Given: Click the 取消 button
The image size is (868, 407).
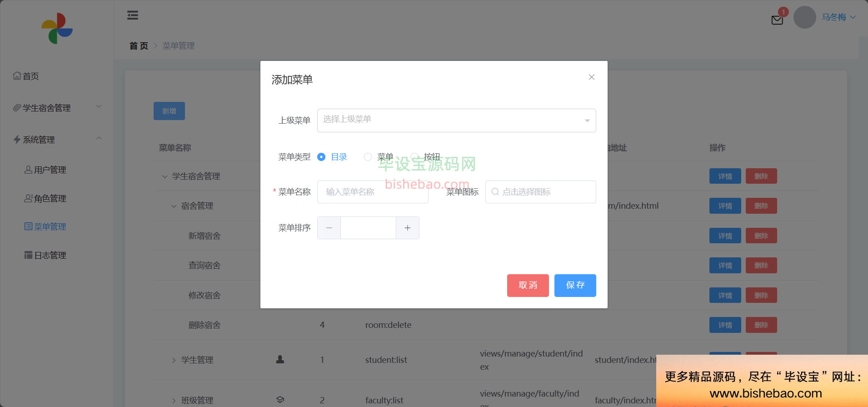Looking at the screenshot, I should pyautogui.click(x=528, y=286).
